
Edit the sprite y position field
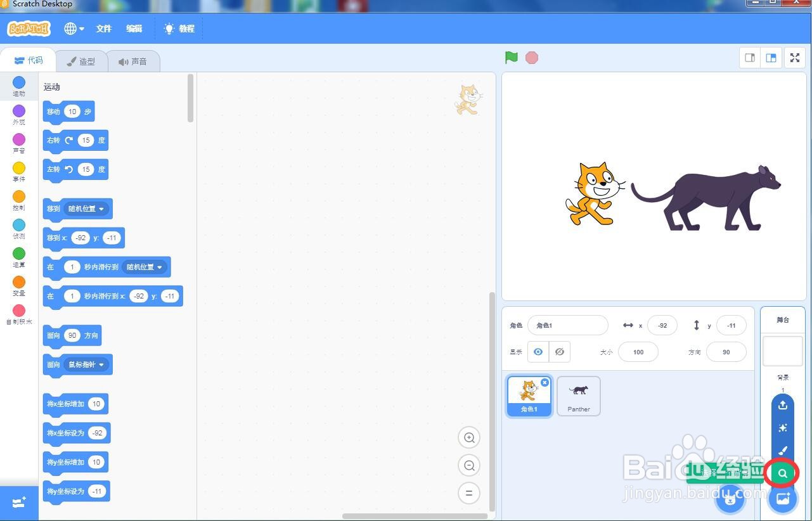tap(731, 325)
